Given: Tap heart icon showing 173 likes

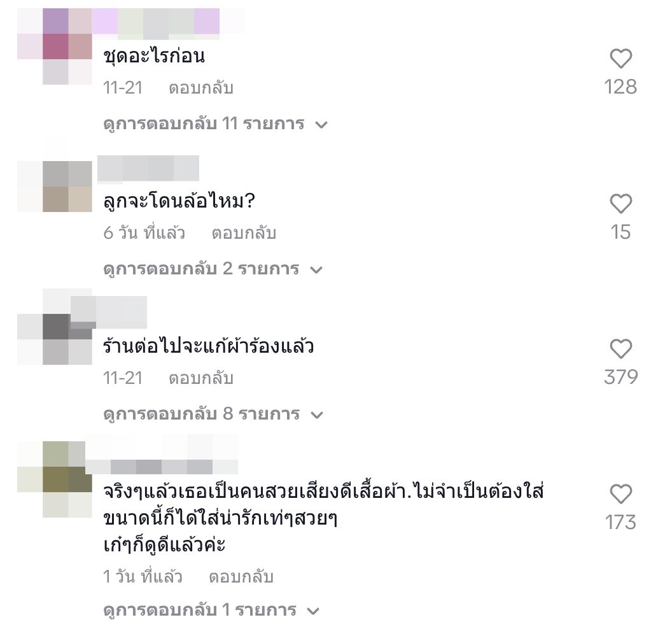Looking at the screenshot, I should coord(620,493).
